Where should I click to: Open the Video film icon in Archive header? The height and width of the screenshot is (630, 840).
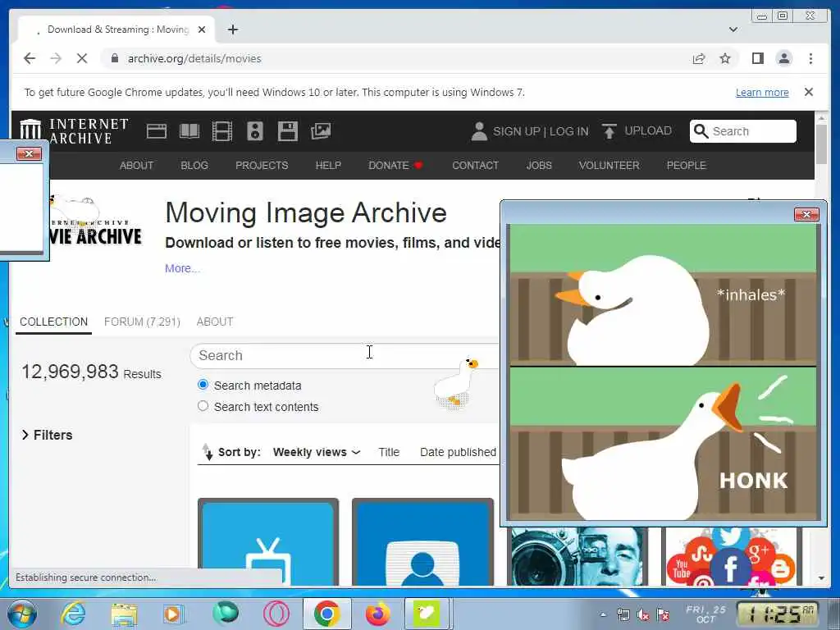pos(221,131)
